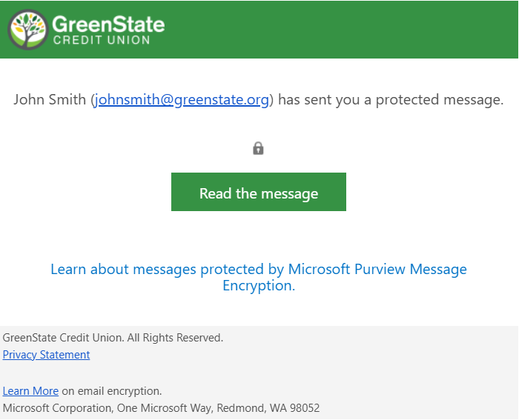Click the 'on email encryption.' footer text
The height and width of the screenshot is (420, 519).
pos(112,391)
